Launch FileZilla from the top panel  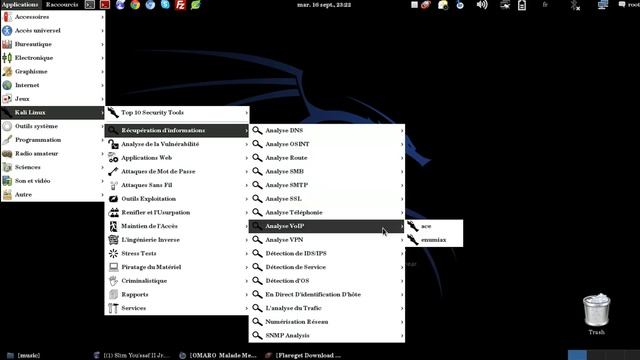point(180,5)
